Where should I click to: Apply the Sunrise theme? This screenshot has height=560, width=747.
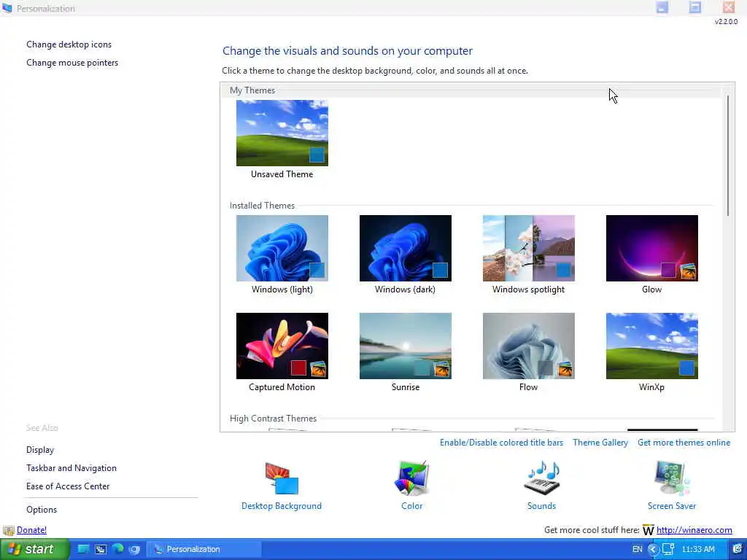pyautogui.click(x=406, y=346)
